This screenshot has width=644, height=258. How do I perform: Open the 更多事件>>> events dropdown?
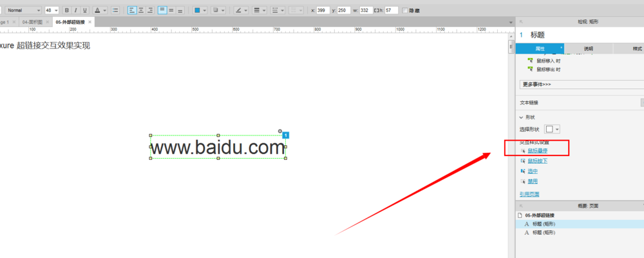point(582,84)
